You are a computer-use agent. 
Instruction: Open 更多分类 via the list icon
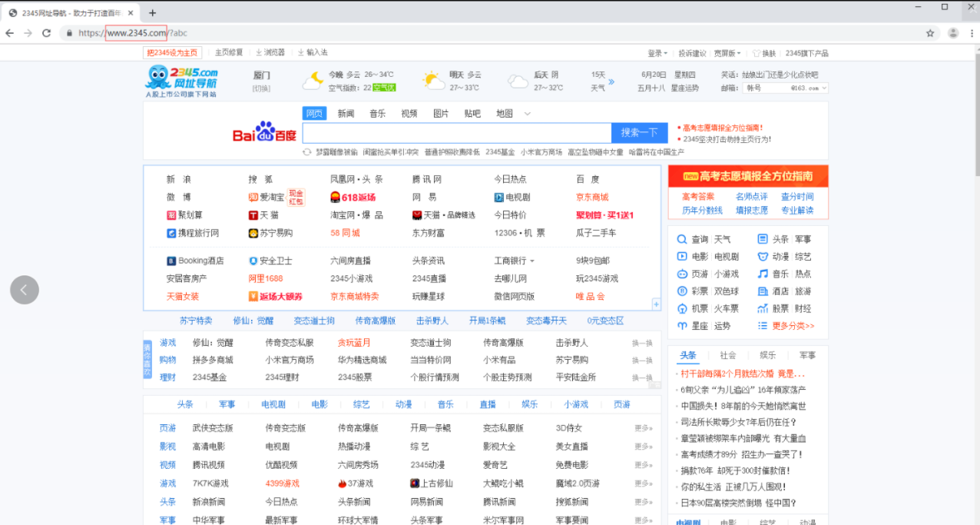763,325
